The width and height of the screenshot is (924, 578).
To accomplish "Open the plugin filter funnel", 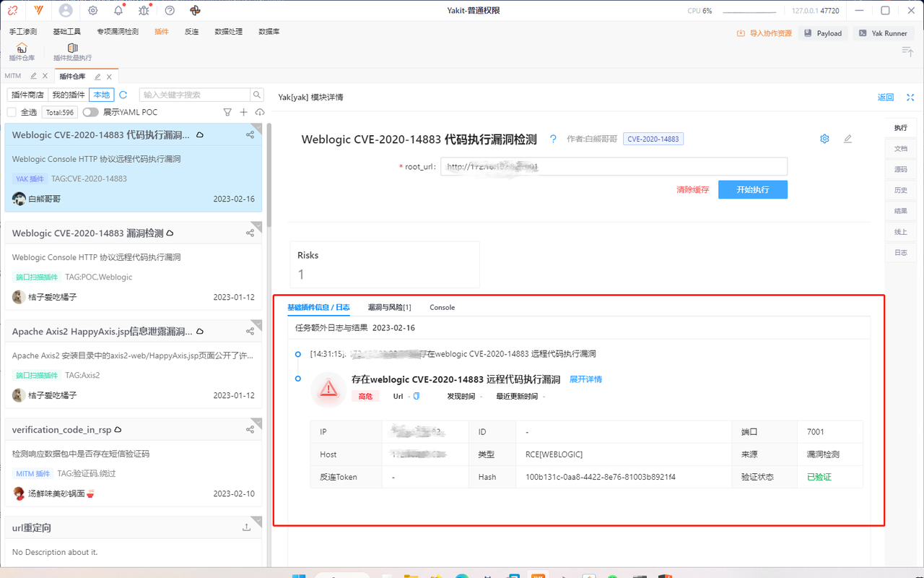I will point(227,112).
